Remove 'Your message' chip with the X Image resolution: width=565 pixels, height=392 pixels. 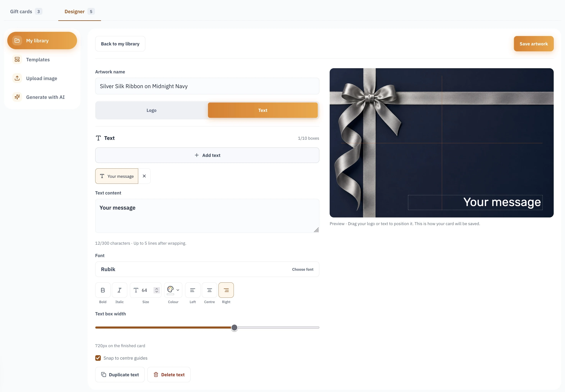click(144, 176)
